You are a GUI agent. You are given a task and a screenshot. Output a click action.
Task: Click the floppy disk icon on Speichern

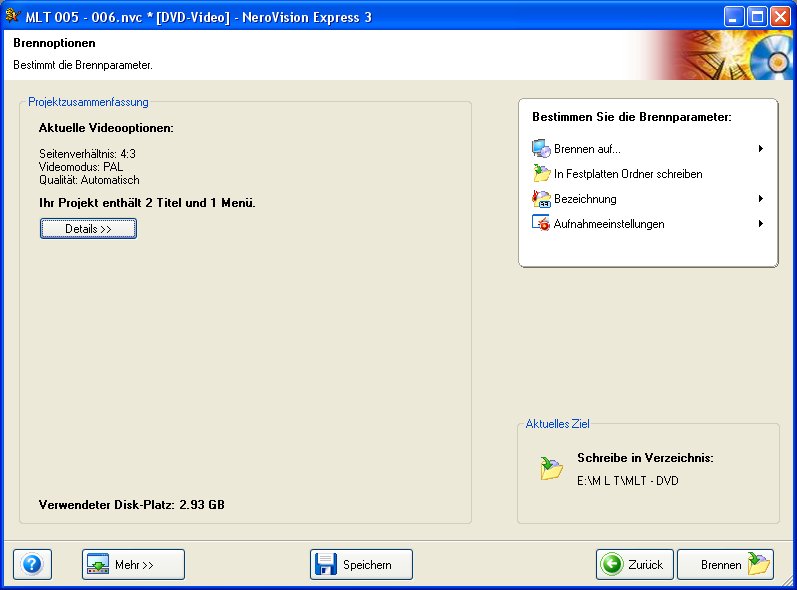[x=326, y=565]
